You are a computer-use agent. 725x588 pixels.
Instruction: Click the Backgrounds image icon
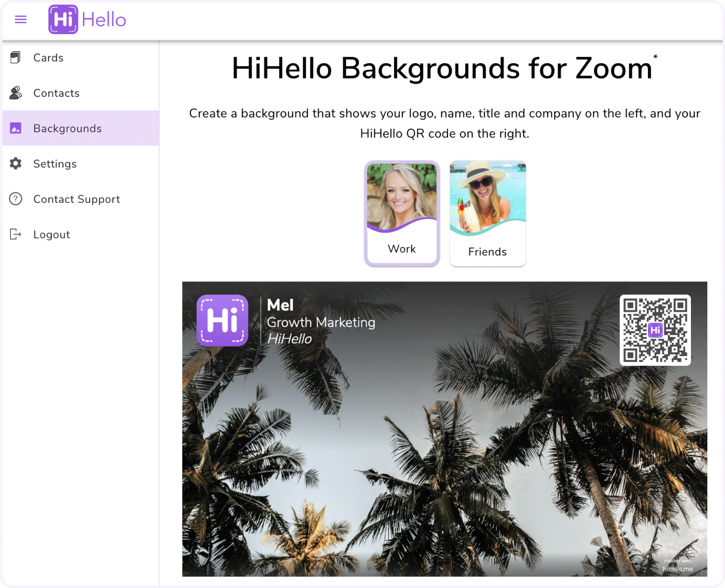(x=16, y=128)
